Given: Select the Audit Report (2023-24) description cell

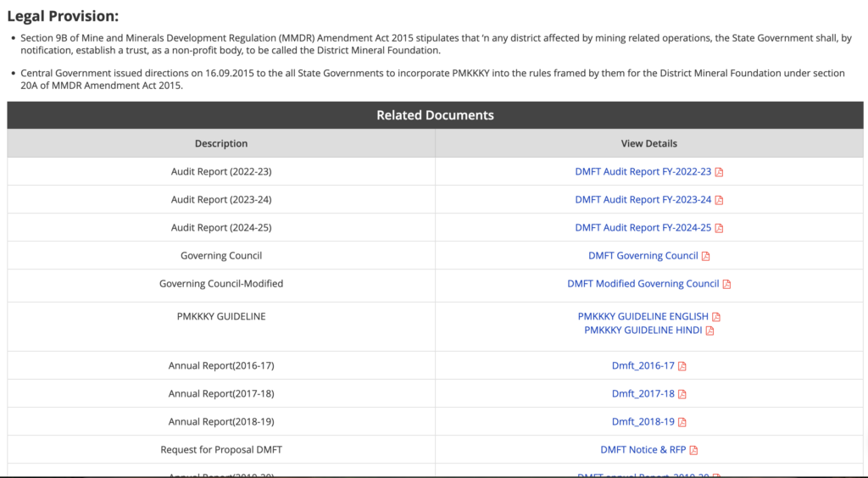Looking at the screenshot, I should coord(221,200).
